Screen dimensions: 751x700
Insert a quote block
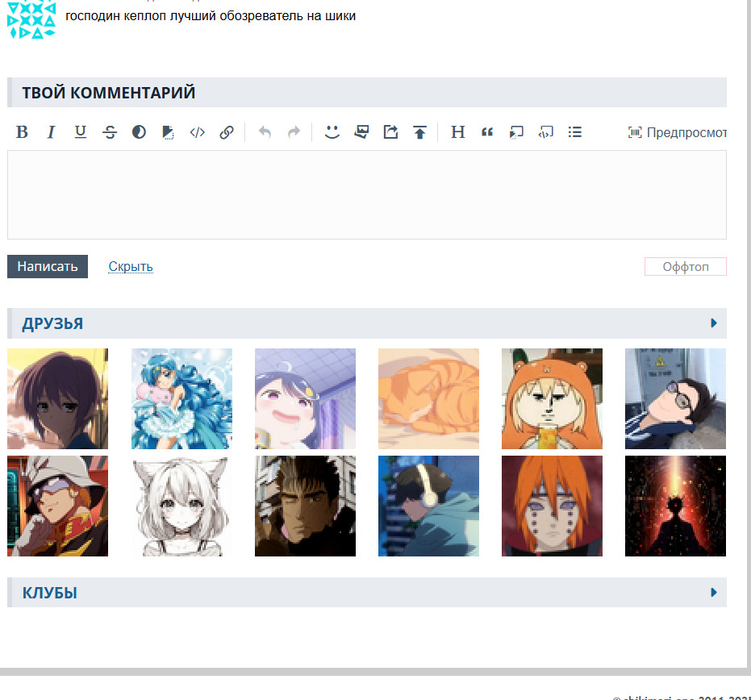(487, 132)
